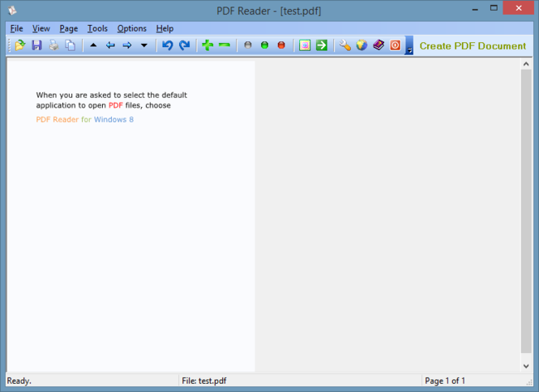Viewport: 539px width, 392px height.
Task: Open help with the purple book icon
Action: (x=379, y=45)
